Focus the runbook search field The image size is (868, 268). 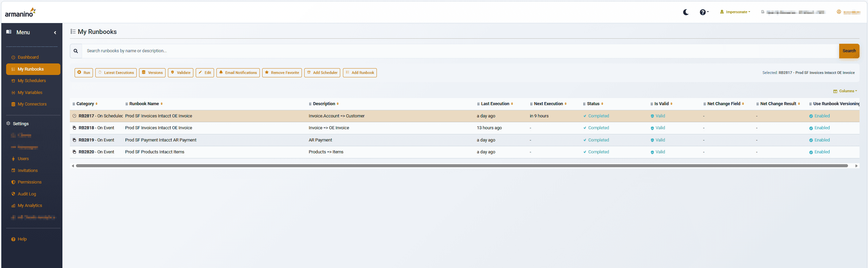pyautogui.click(x=460, y=51)
